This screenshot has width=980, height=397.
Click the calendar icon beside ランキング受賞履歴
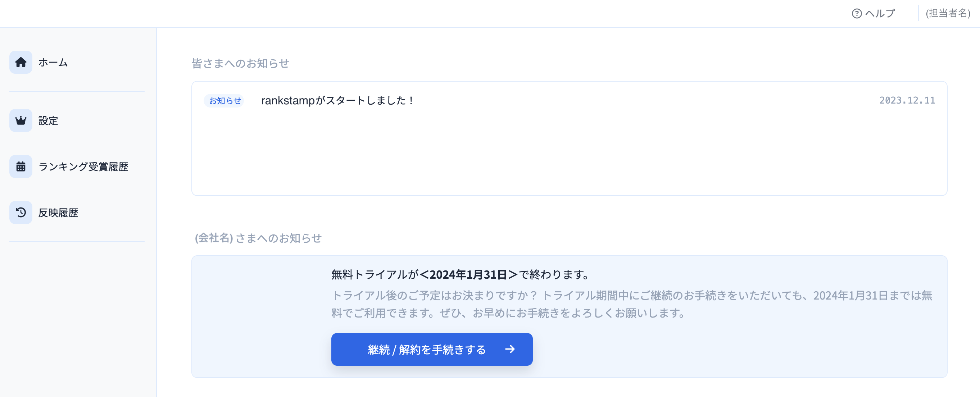tap(20, 166)
